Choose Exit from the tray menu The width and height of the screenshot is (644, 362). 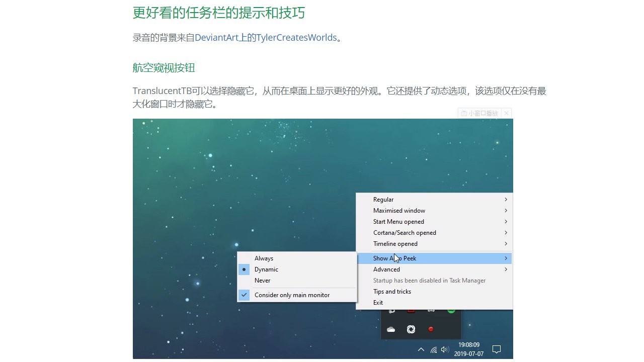(x=434, y=303)
